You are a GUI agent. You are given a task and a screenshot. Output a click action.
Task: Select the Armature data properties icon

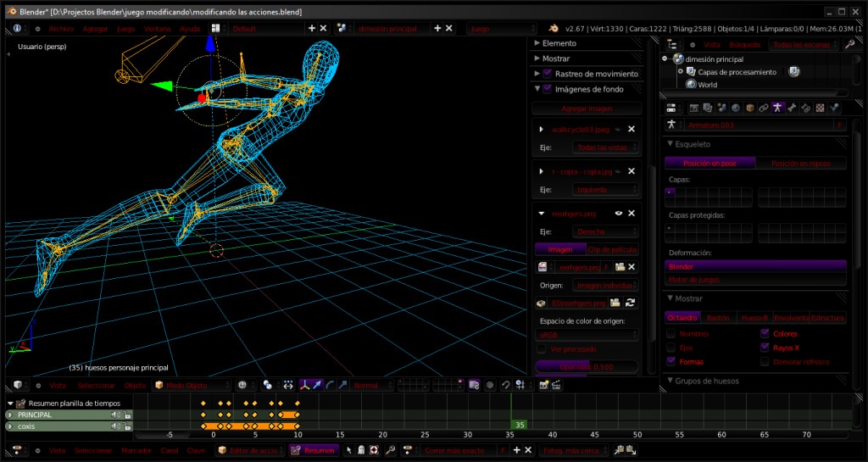(x=777, y=108)
